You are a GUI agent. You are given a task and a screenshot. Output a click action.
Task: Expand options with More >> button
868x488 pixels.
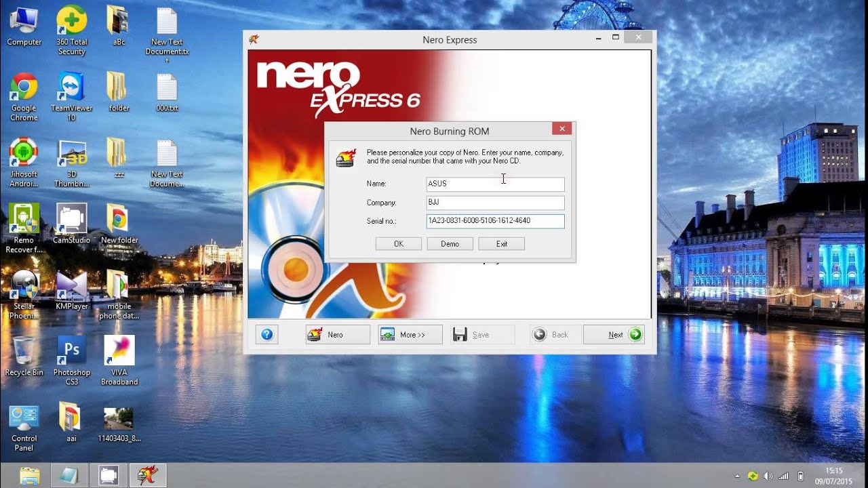click(x=410, y=334)
